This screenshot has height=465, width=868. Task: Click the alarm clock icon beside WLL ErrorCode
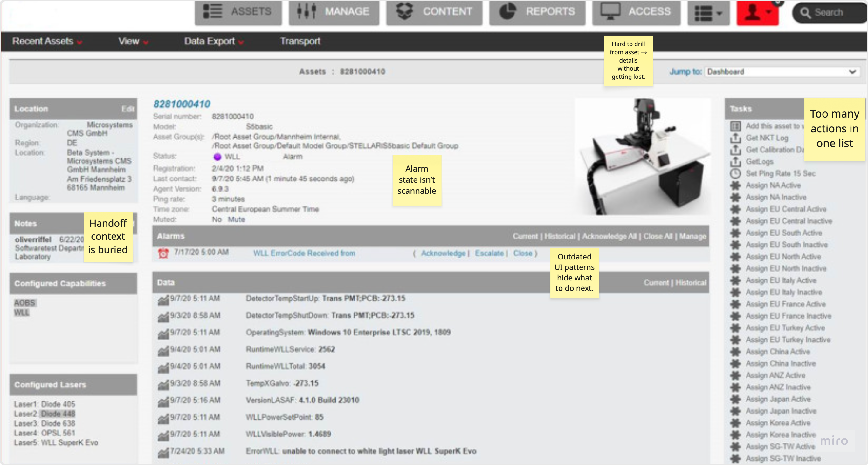pyautogui.click(x=163, y=253)
